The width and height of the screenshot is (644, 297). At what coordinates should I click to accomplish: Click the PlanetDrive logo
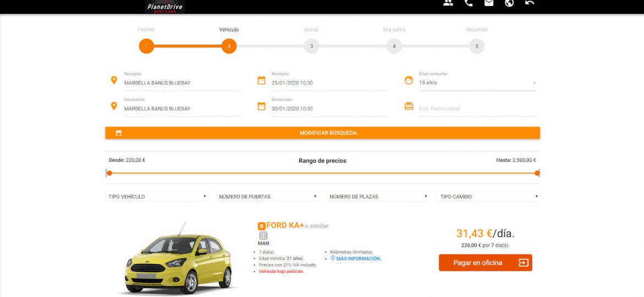coord(165,7)
